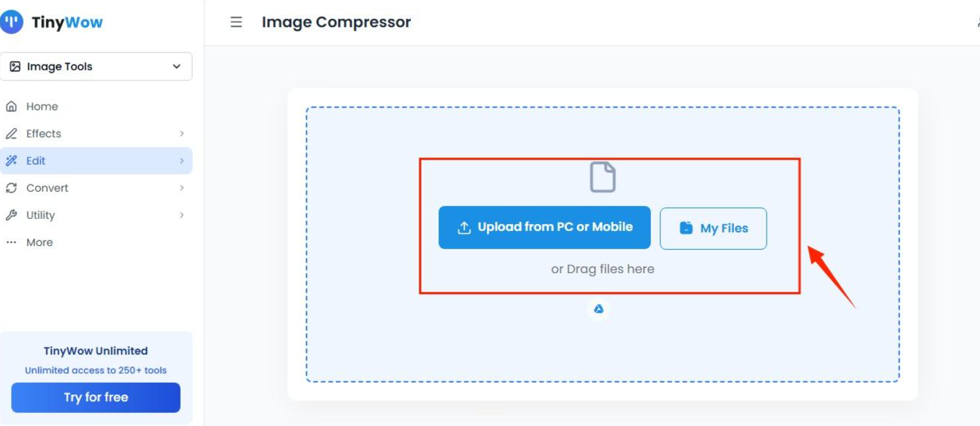Click the More ellipsis icon

coord(11,242)
